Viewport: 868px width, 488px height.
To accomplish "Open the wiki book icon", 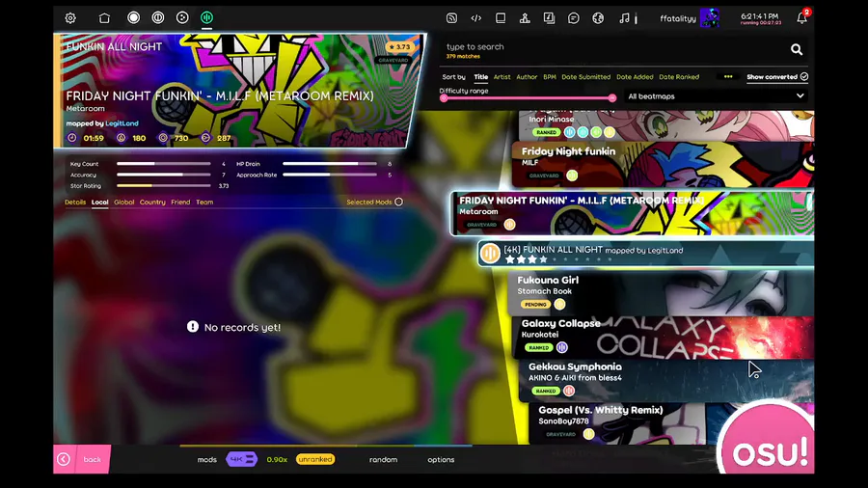I will [501, 18].
